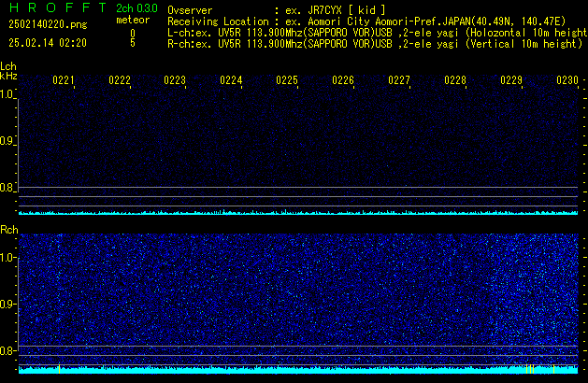Click the Lch channel label

click(8, 66)
